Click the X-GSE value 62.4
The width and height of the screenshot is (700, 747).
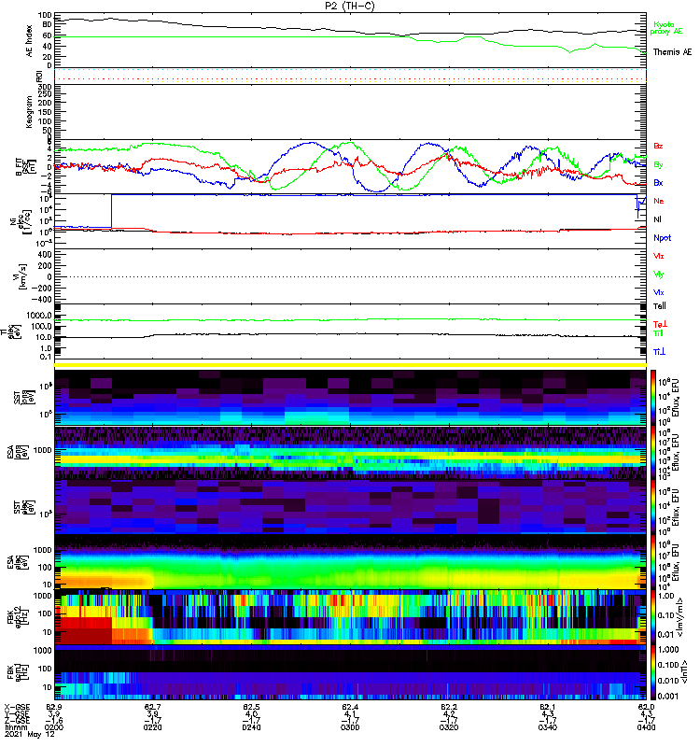coord(350,707)
